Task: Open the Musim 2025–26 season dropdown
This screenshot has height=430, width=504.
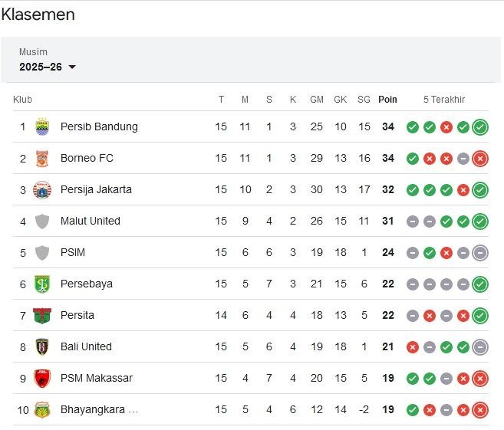Action: click(48, 67)
